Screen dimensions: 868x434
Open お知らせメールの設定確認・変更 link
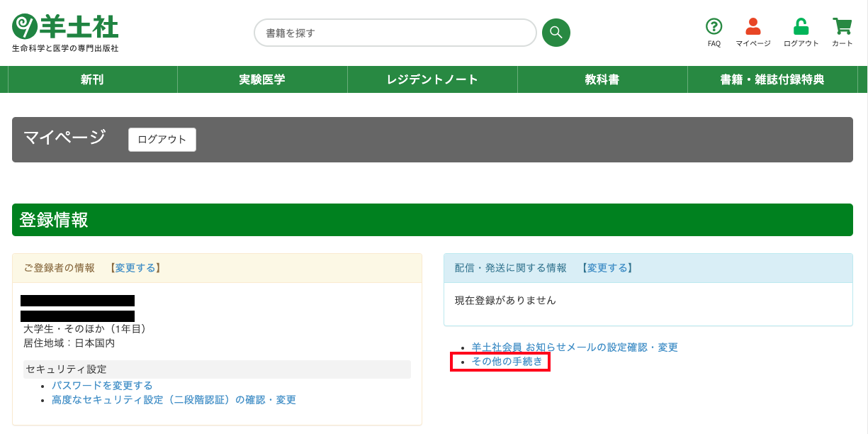(575, 347)
